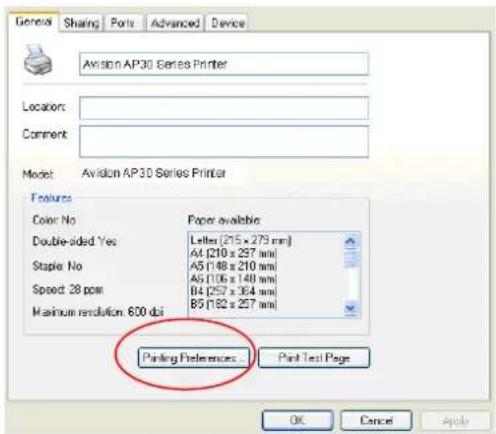Focus the Comment text box
The width and height of the screenshot is (496, 434).
(224, 141)
